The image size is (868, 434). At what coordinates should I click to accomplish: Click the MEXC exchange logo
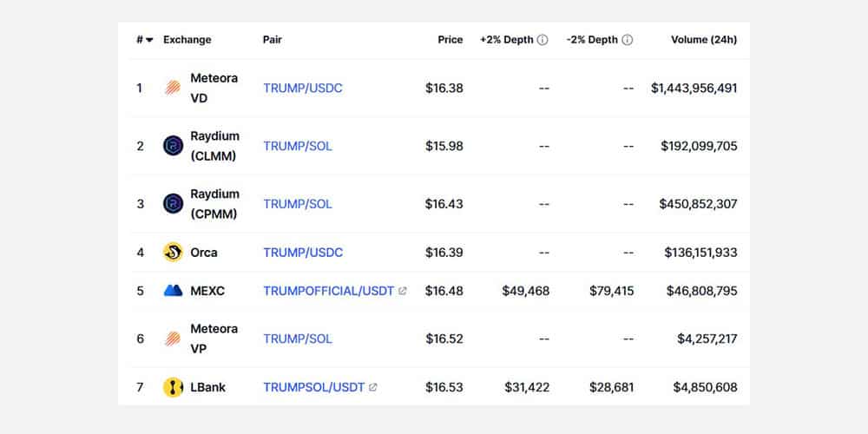173,291
